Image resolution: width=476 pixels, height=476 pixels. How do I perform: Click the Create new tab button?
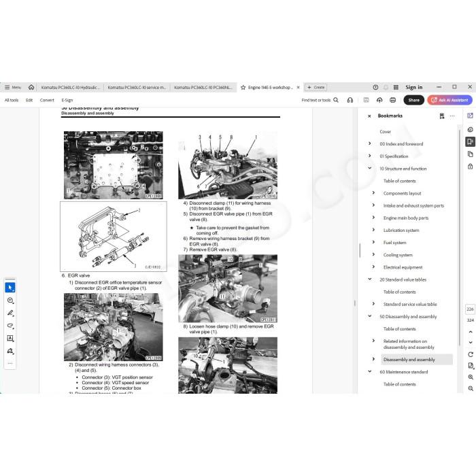tap(316, 87)
